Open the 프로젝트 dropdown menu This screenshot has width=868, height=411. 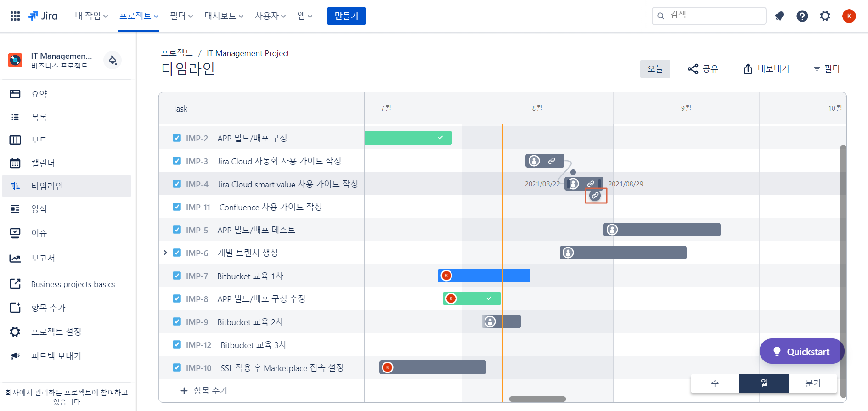[139, 16]
